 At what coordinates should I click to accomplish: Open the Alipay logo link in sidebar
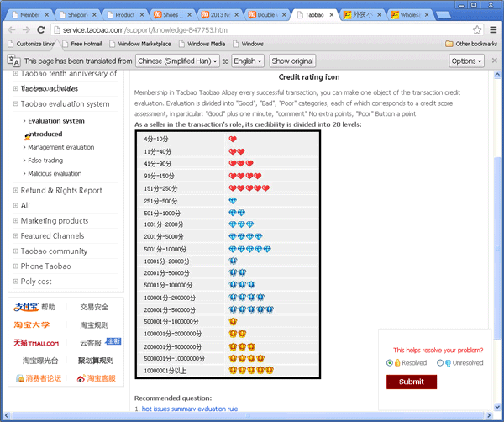[x=26, y=307]
